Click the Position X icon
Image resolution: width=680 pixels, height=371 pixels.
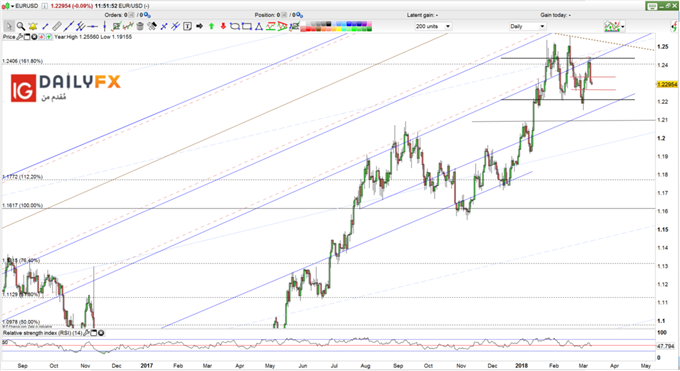coord(284,15)
